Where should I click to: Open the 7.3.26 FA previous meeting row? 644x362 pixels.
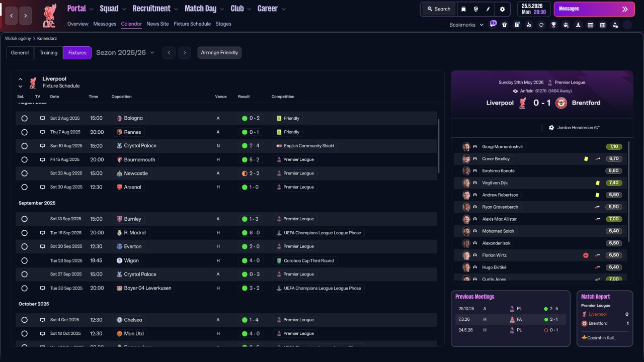click(x=511, y=319)
